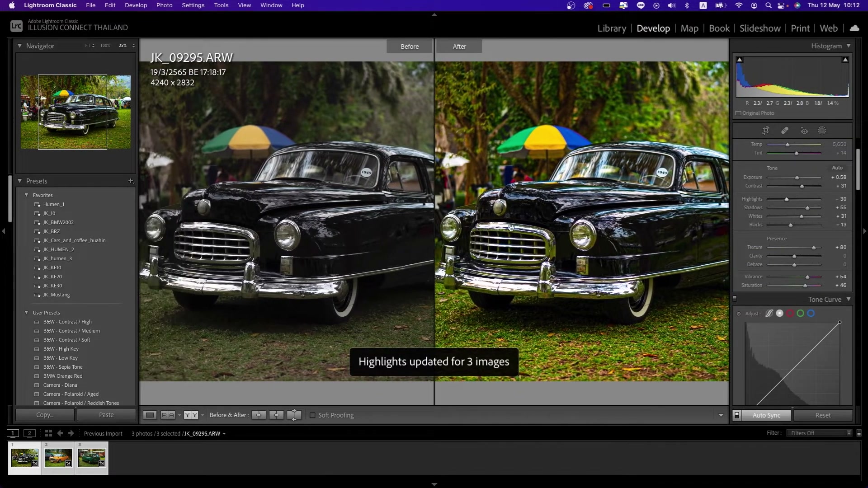Select the blue channel curve
This screenshot has width=868, height=488.
[x=811, y=313]
